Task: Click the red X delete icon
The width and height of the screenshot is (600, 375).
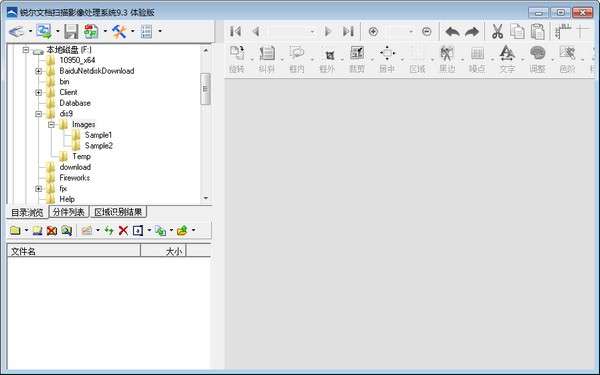Action: (123, 230)
